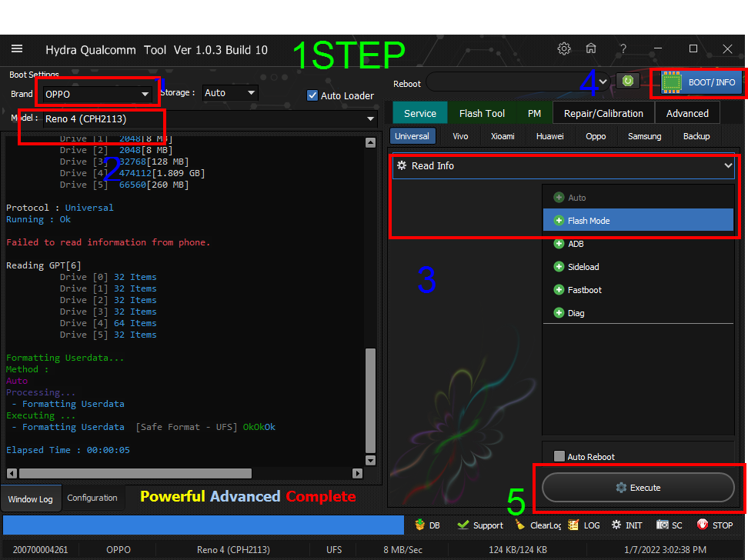Open the hamburger menu icon
The height and width of the screenshot is (560, 748).
click(x=17, y=48)
